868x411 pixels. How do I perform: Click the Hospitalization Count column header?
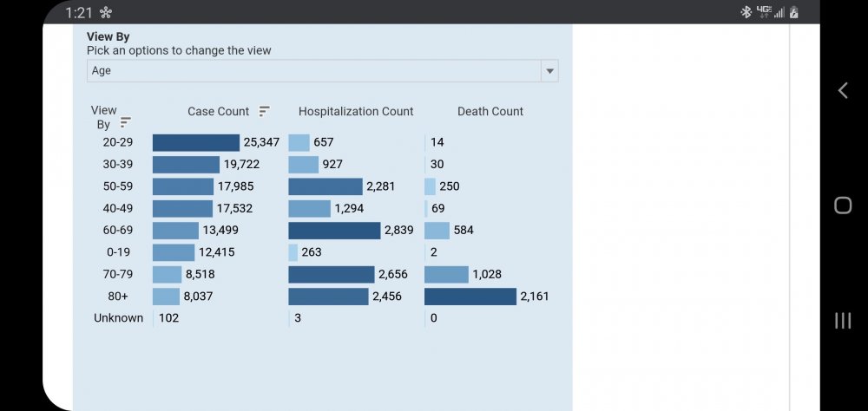pos(356,111)
